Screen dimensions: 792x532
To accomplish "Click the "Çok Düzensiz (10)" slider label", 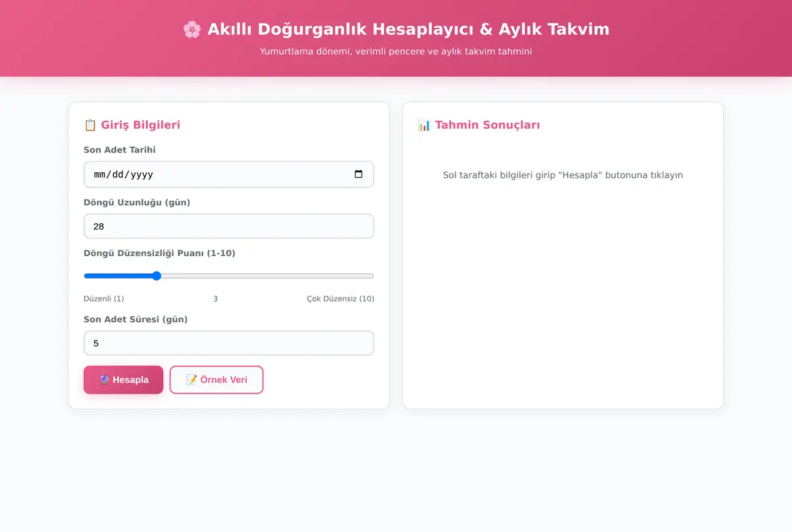I will [341, 298].
